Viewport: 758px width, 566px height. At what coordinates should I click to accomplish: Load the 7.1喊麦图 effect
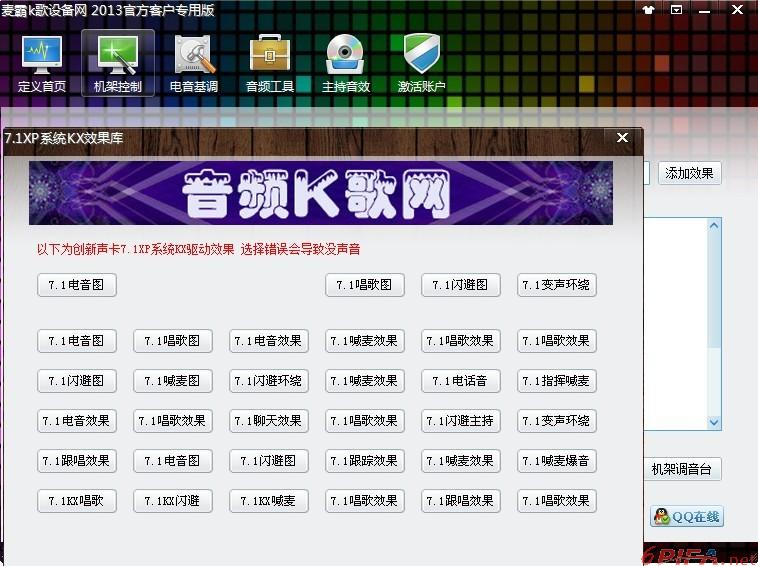click(173, 381)
